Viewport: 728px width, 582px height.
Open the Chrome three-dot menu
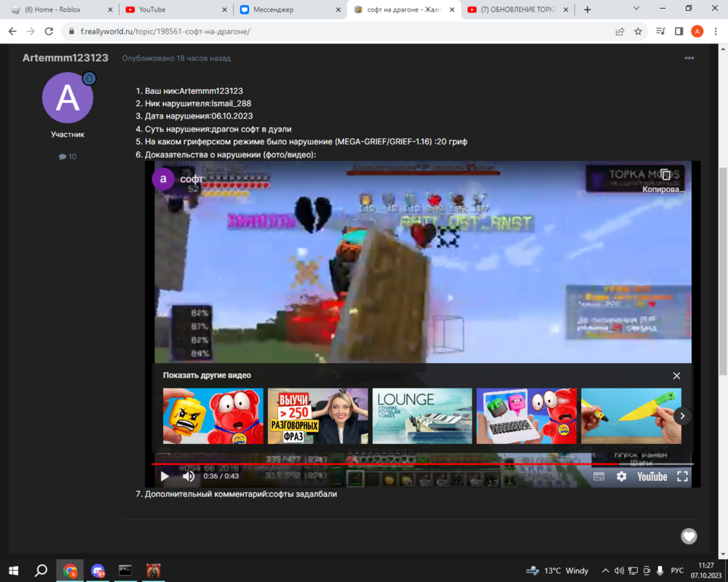tap(716, 31)
